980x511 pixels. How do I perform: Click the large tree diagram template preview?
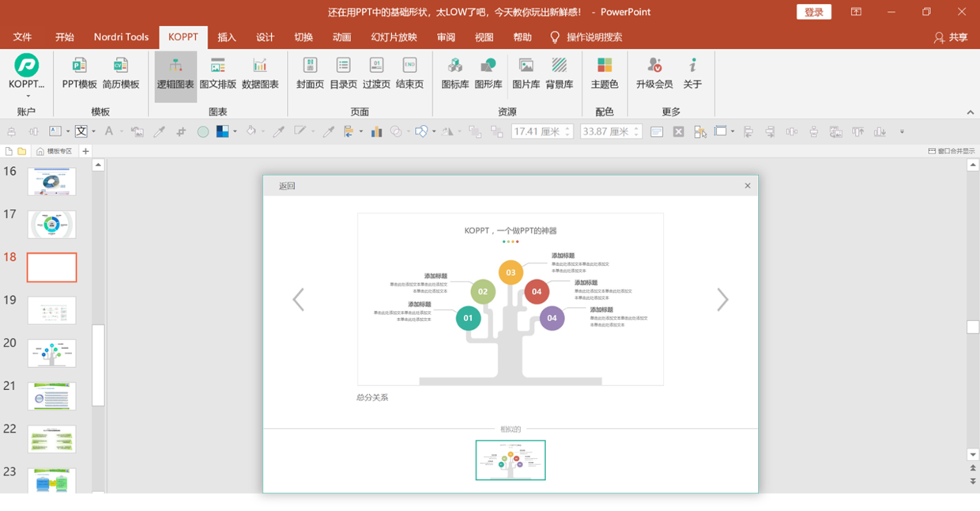511,299
